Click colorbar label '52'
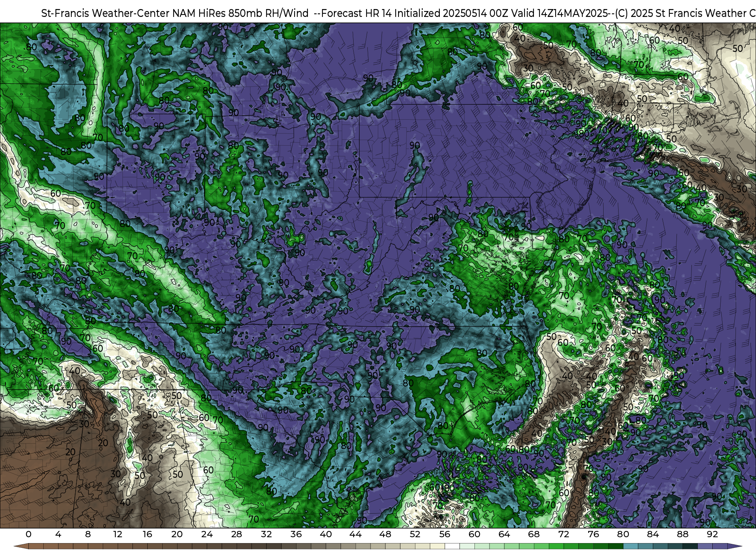The height and width of the screenshot is (551, 756). tap(415, 534)
